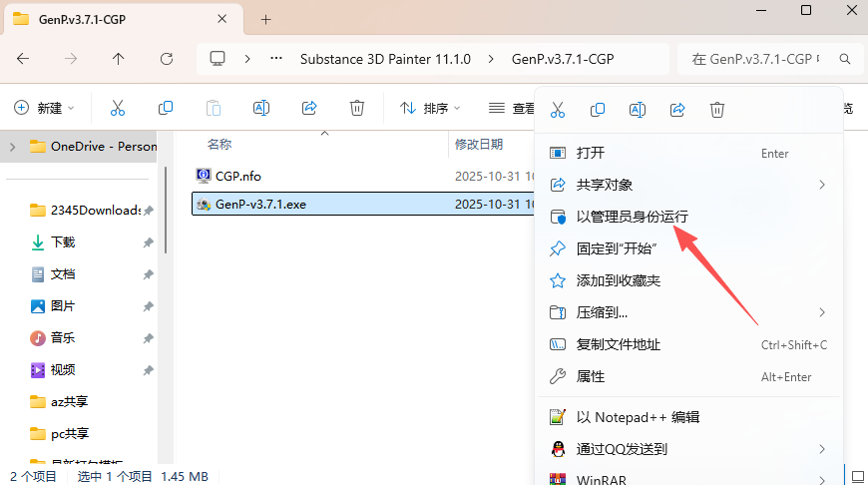Viewport: 868px width, 485px height.
Task: Click the Cut icon in the Explorer toolbar
Action: [118, 108]
